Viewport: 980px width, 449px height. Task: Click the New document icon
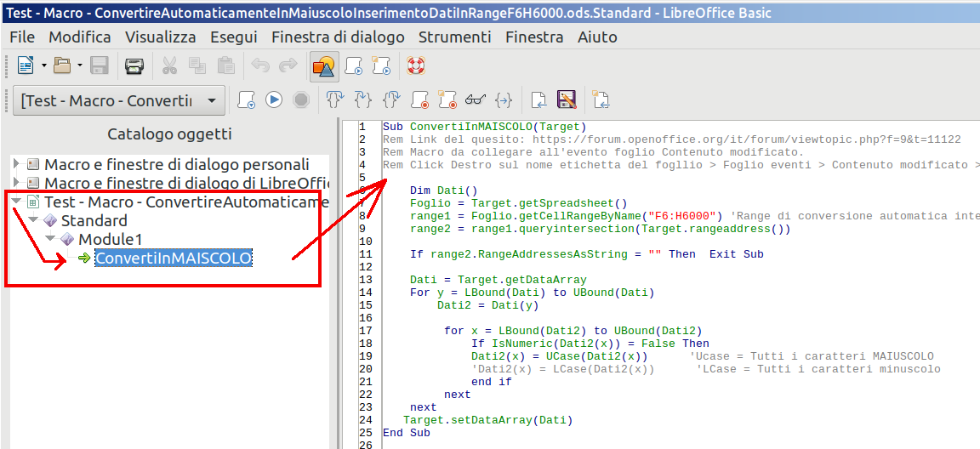click(x=25, y=65)
